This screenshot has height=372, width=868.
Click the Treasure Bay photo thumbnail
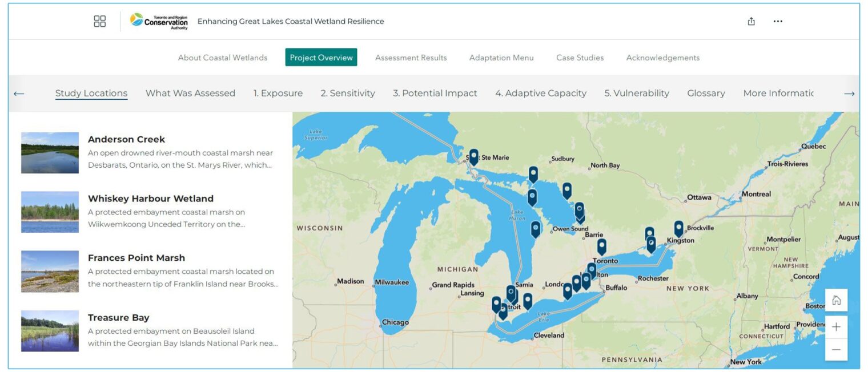[x=50, y=330]
